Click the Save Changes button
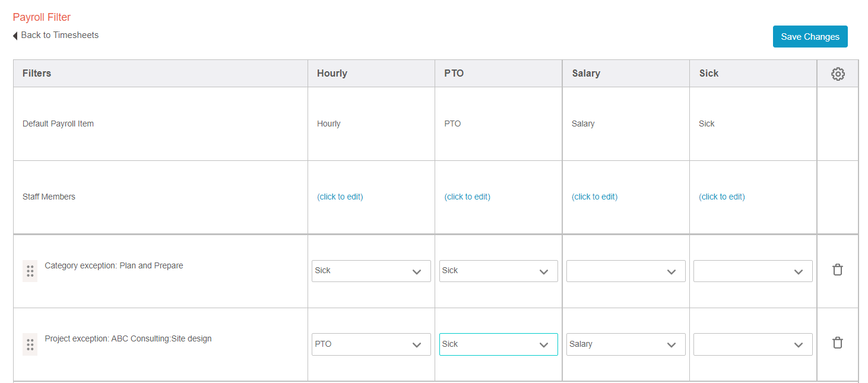This screenshot has height=383, width=868. click(x=810, y=37)
